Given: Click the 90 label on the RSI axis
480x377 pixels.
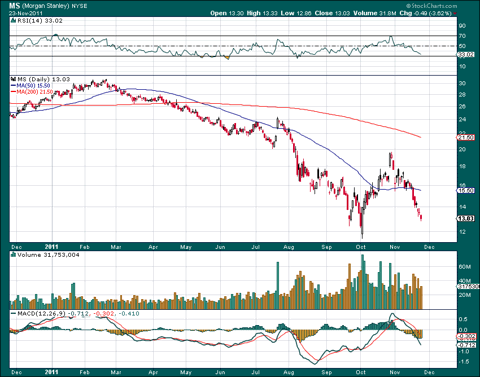Looking at the screenshot, I should (463, 26).
